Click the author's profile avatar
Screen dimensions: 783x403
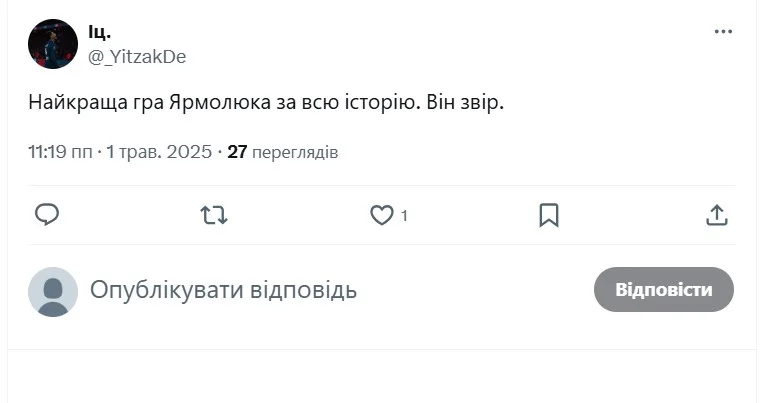pos(52,44)
